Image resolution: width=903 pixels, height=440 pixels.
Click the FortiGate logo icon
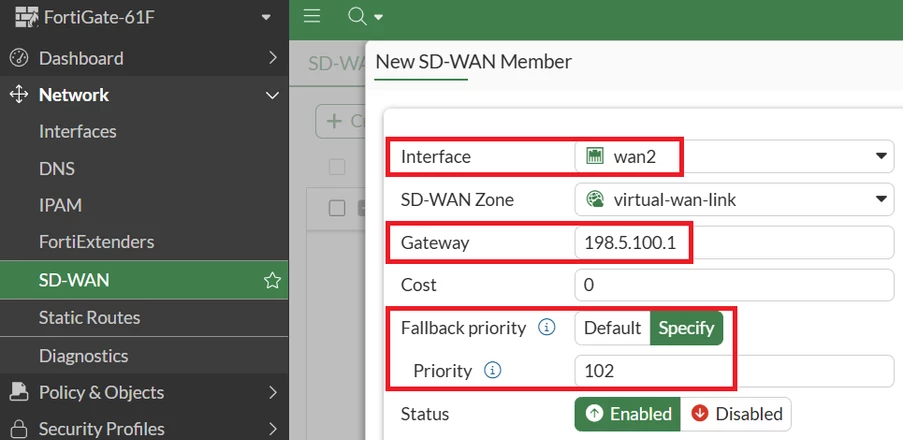click(x=27, y=18)
